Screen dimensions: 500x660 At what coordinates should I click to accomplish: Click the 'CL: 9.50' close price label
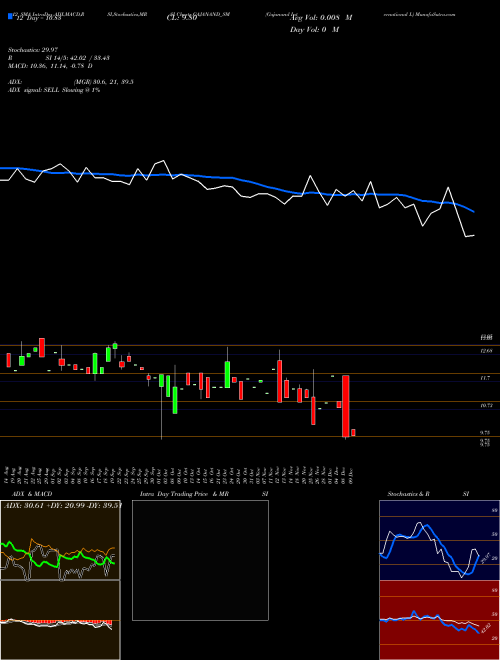tap(182, 18)
